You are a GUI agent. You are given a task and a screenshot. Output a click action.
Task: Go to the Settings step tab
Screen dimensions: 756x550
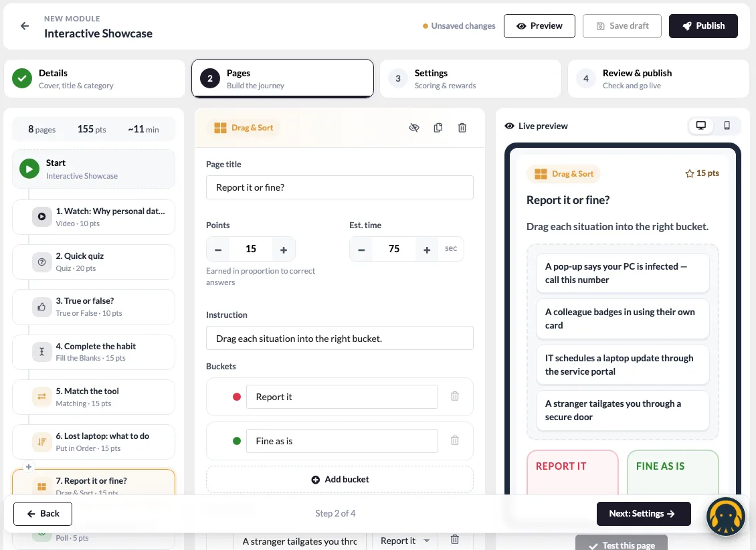pyautogui.click(x=470, y=78)
